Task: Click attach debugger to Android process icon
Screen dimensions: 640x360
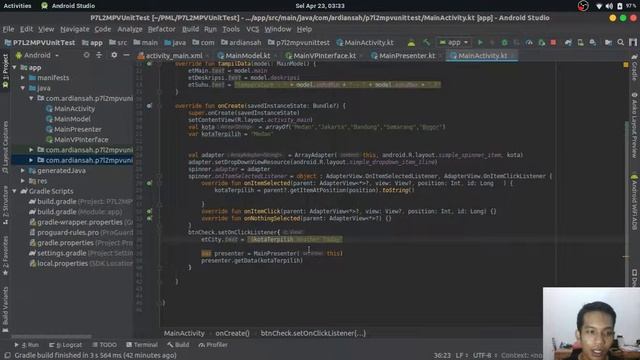Action: click(542, 42)
